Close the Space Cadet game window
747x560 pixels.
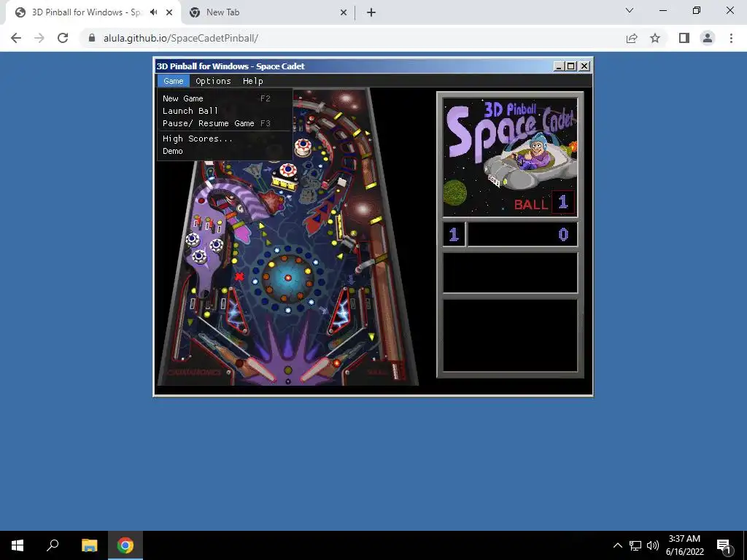(584, 66)
